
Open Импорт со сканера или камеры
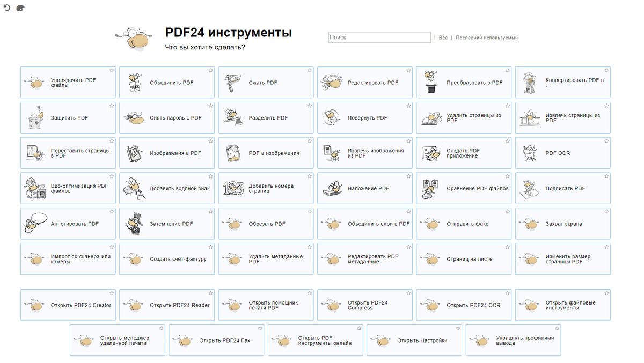coord(68,259)
